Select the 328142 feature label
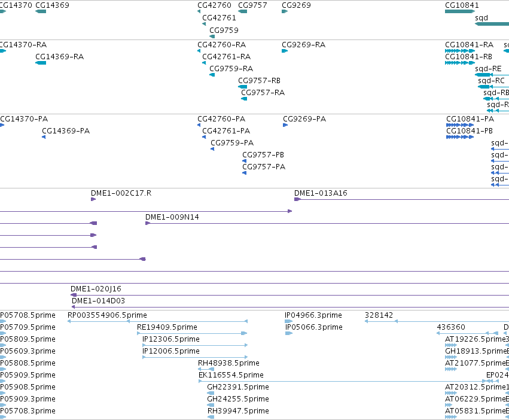This screenshot has width=509, height=420. 379,315
